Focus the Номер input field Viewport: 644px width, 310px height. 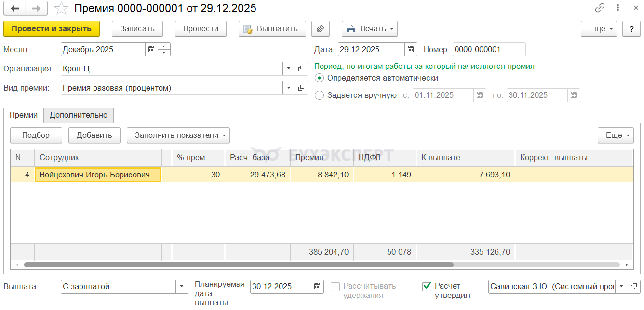click(489, 49)
